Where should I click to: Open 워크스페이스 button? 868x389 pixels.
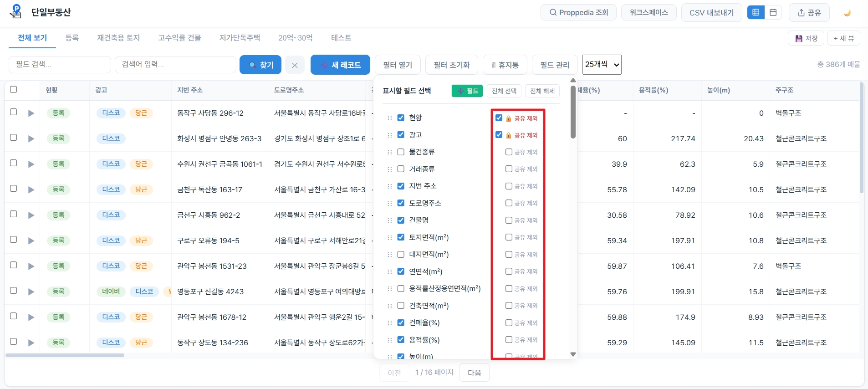point(648,12)
